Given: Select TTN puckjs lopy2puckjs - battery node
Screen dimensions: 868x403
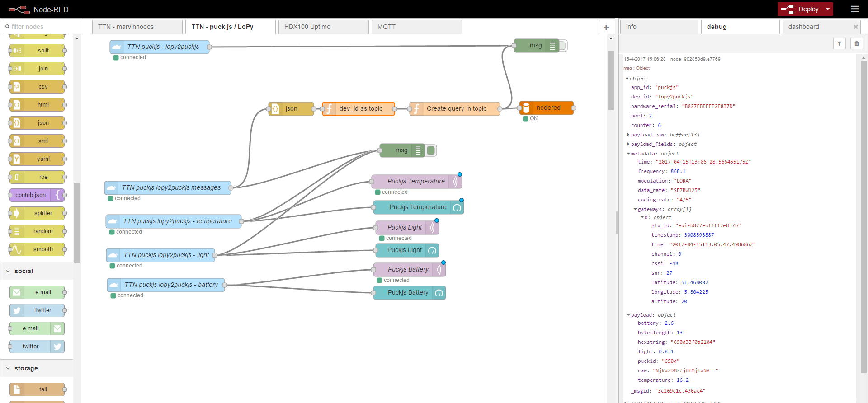Looking at the screenshot, I should pyautogui.click(x=166, y=285).
